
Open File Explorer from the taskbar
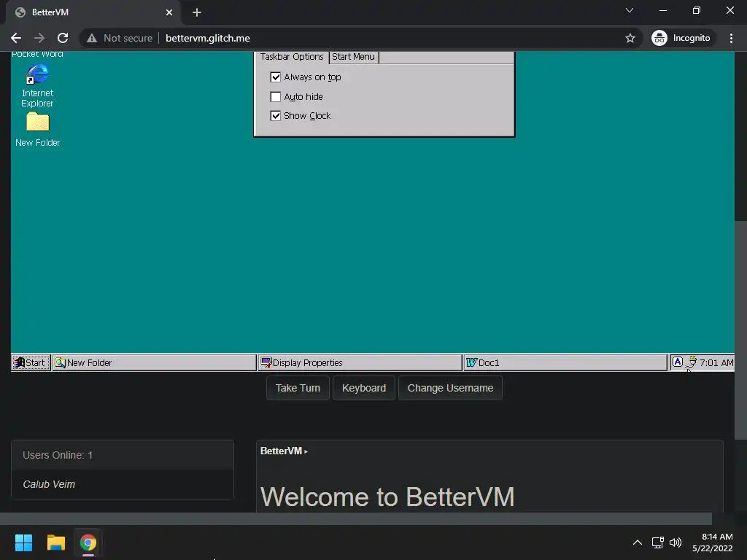55,542
